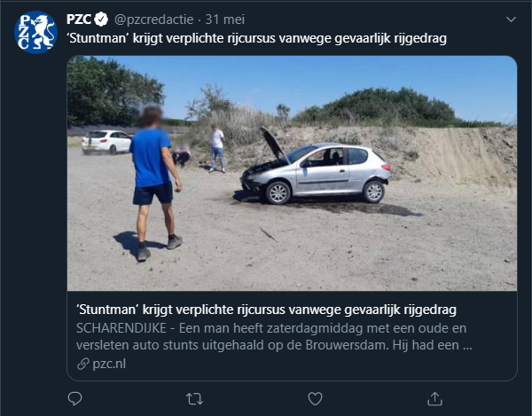Click the white car in photo background

(x=106, y=142)
